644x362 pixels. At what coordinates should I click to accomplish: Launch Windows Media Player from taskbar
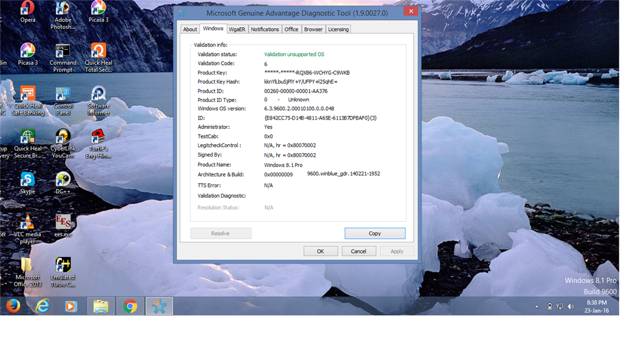tap(71, 306)
